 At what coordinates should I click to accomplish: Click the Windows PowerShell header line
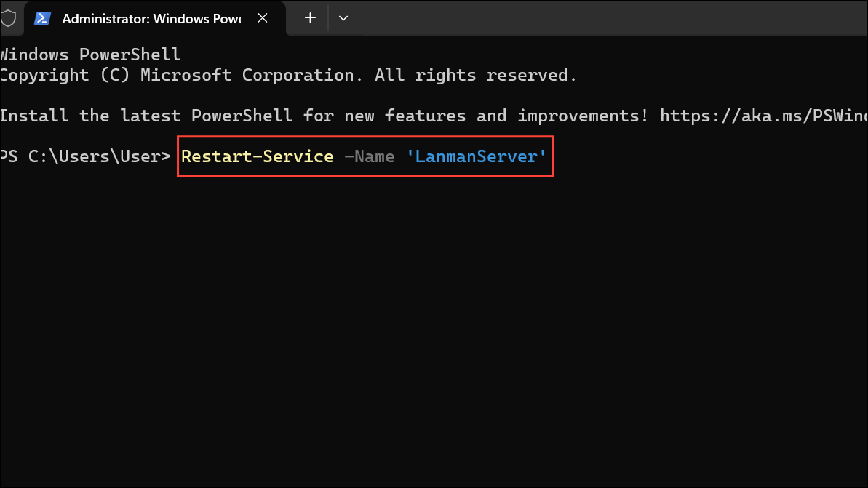[x=90, y=55]
